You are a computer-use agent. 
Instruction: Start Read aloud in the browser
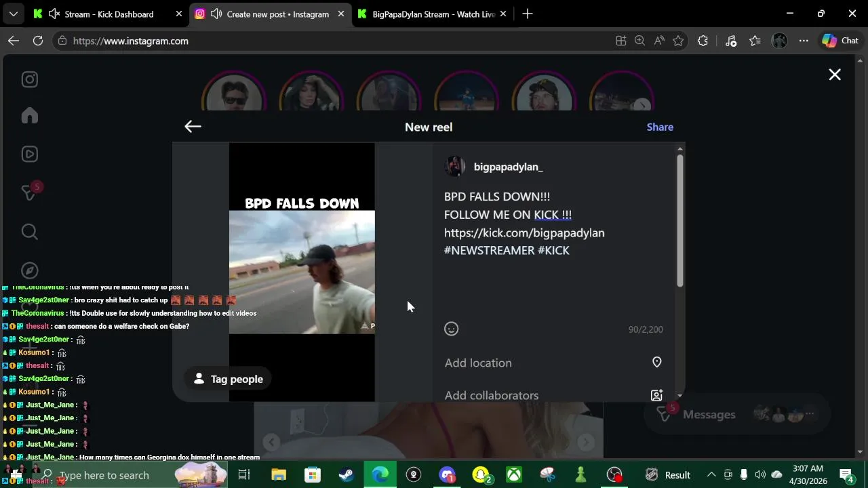[x=659, y=41]
